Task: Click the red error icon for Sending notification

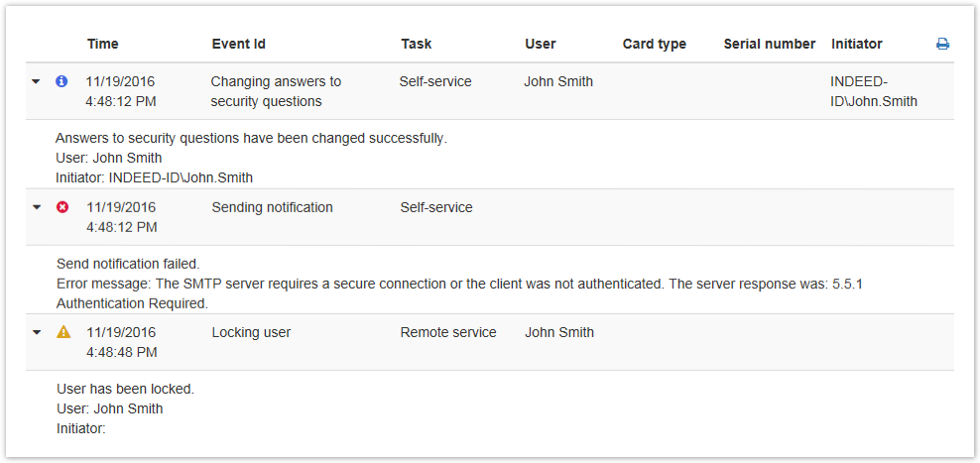Action: [x=62, y=207]
